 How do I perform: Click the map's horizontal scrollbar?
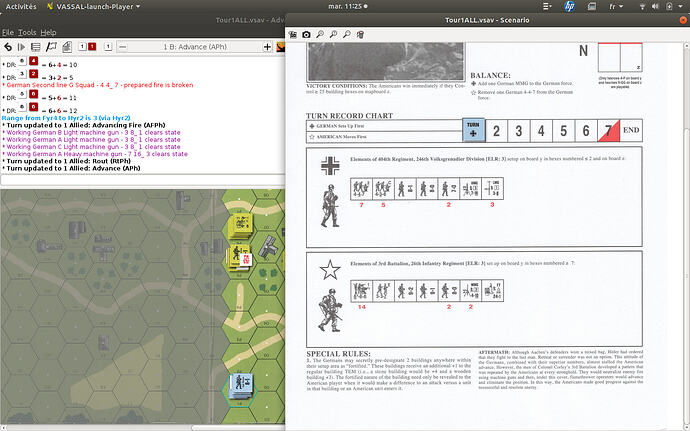pos(142,427)
